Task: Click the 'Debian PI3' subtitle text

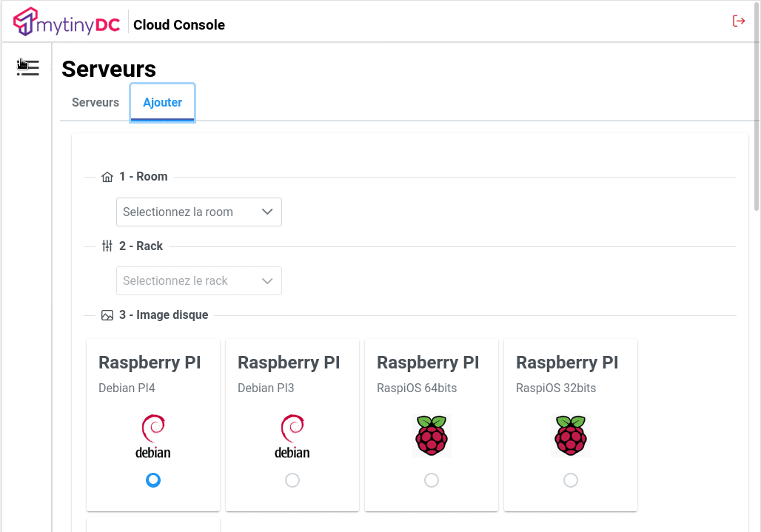Action: pos(266,388)
